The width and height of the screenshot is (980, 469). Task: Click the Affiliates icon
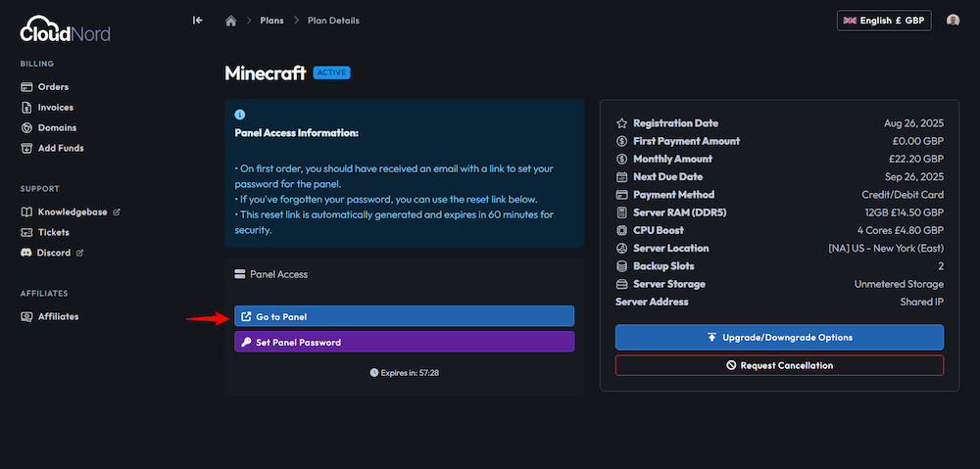26,316
